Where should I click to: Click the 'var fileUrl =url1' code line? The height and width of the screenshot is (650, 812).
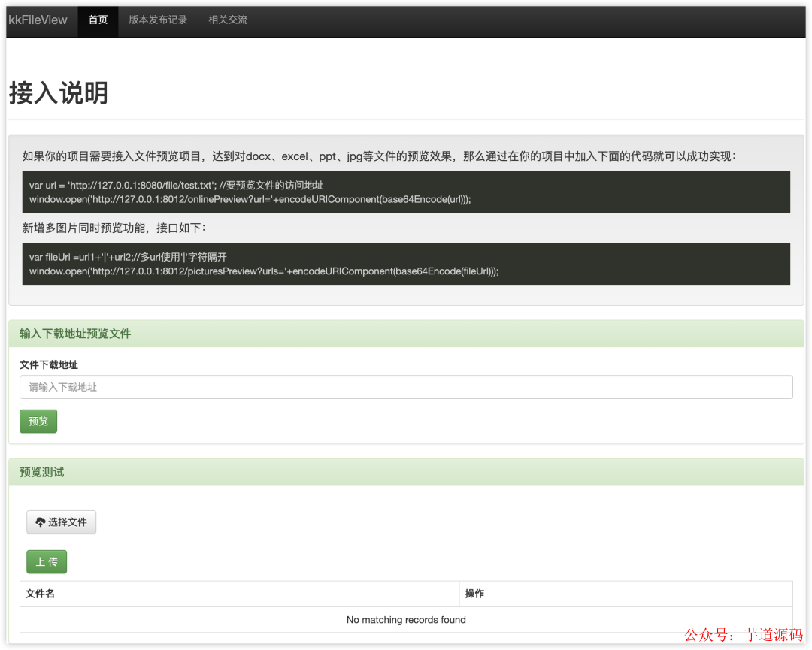(x=128, y=257)
